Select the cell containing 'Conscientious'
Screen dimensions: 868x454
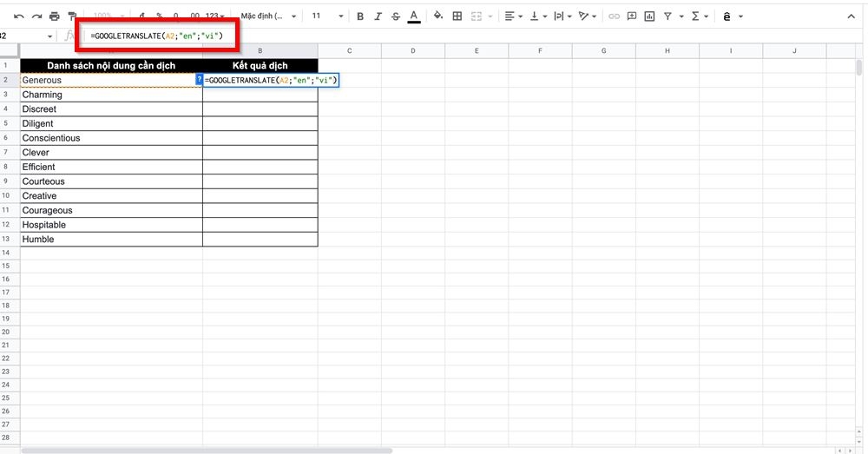(111, 138)
